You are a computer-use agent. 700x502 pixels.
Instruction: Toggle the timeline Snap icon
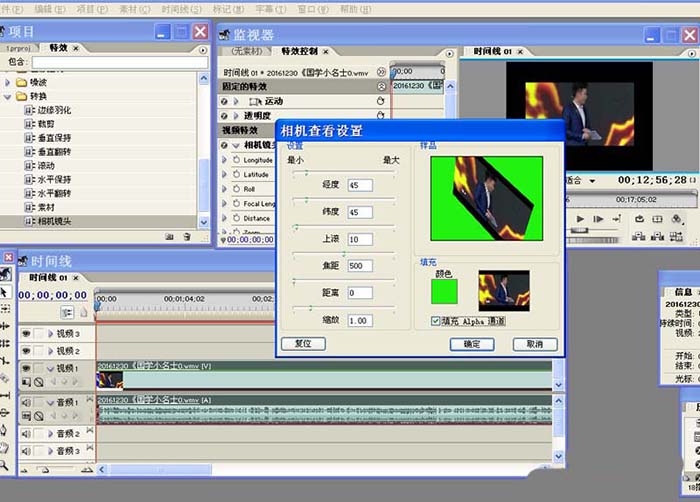pyautogui.click(x=67, y=312)
